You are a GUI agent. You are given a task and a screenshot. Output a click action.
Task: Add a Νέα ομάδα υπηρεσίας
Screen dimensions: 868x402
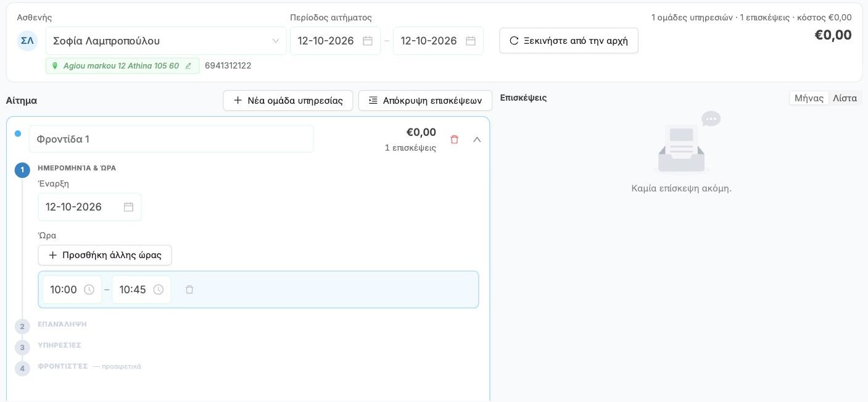[288, 101]
